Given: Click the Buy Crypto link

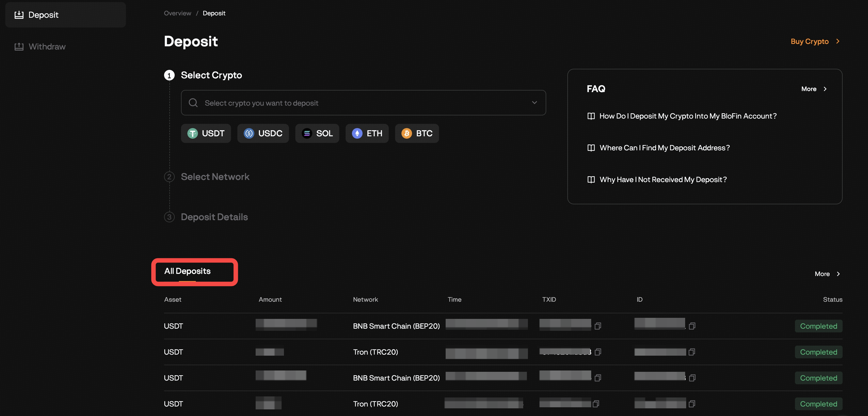Looking at the screenshot, I should (809, 41).
